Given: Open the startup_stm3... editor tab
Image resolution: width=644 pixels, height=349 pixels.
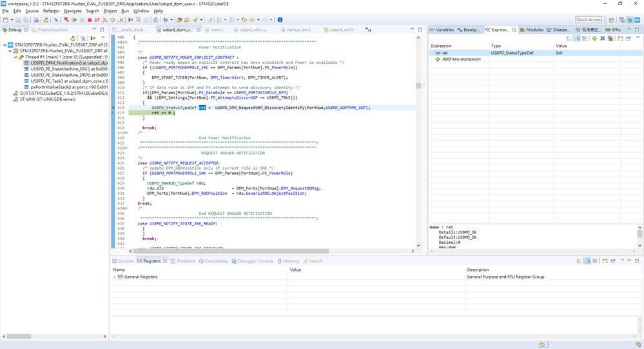Looking at the screenshot, I should click(x=297, y=30).
